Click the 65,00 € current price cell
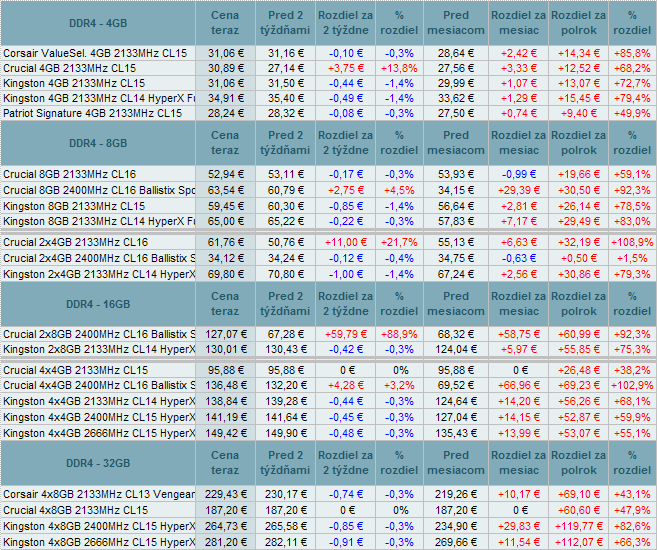 (x=225, y=221)
